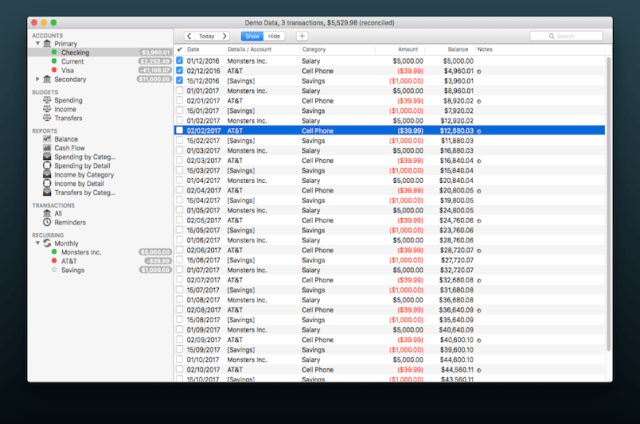
Task: Click the Transfers by Categ... report icon
Action: (x=47, y=192)
